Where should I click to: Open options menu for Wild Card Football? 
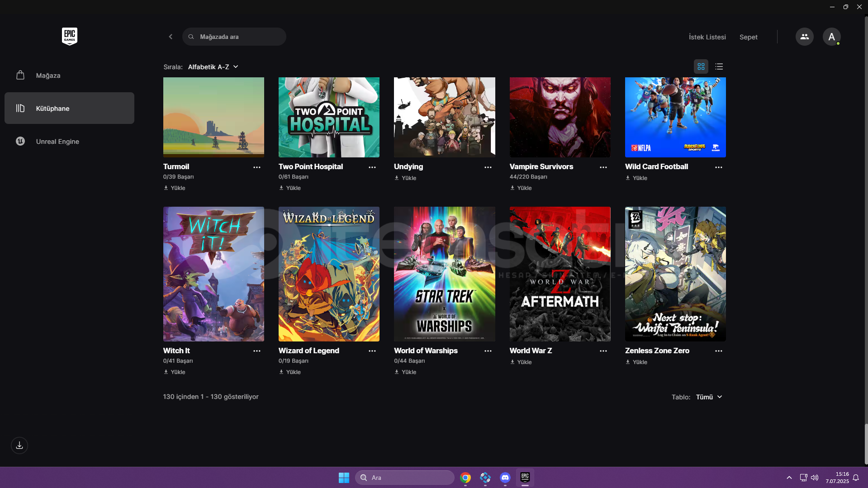[x=719, y=167]
